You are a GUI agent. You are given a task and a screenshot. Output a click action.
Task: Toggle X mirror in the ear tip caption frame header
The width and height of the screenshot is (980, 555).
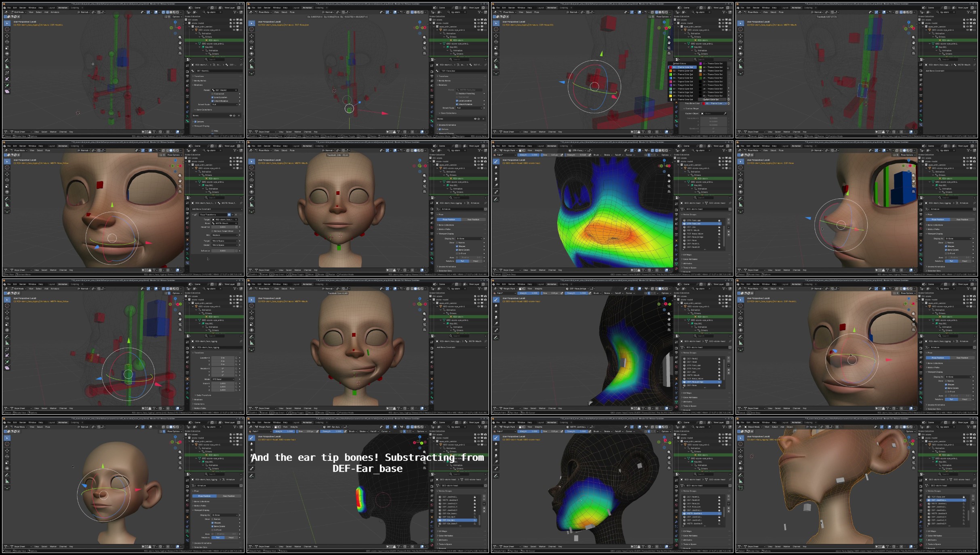tap(404, 431)
